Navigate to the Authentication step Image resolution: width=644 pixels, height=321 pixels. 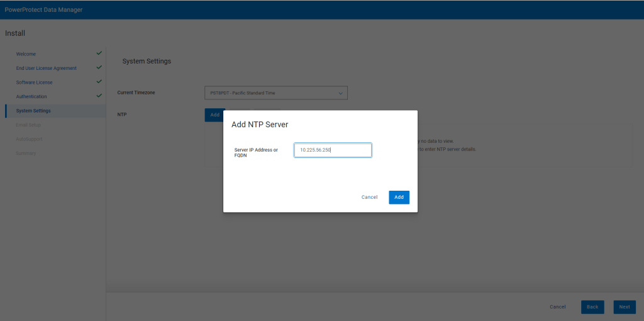(x=31, y=96)
